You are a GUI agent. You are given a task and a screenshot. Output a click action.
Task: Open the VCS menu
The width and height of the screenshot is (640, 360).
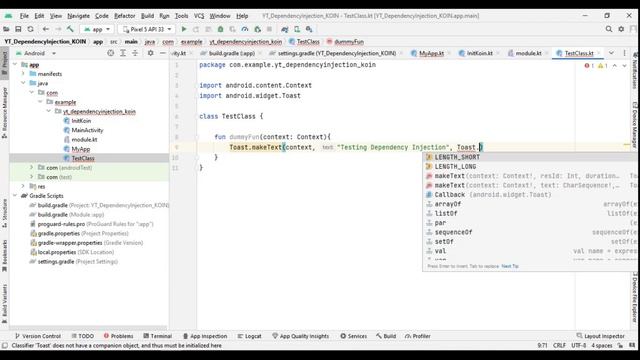(x=199, y=16)
